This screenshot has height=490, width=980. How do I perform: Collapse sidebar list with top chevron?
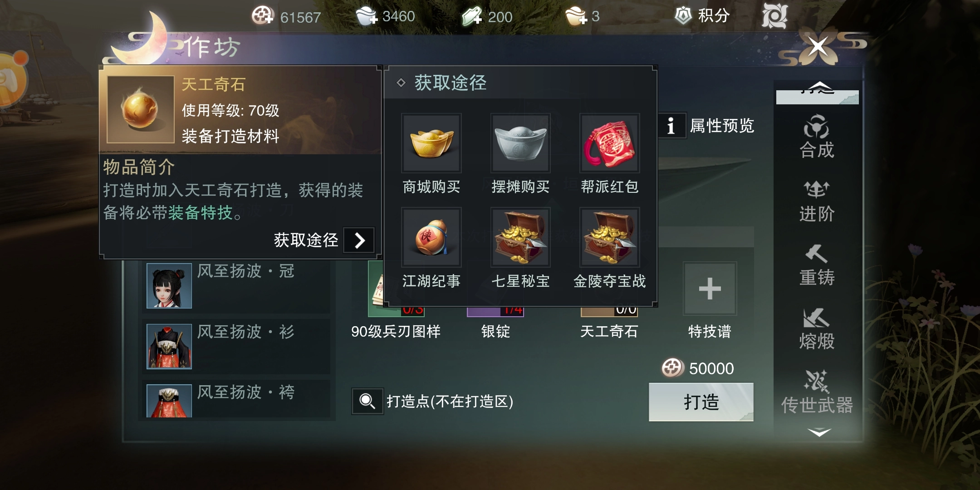coord(818,88)
